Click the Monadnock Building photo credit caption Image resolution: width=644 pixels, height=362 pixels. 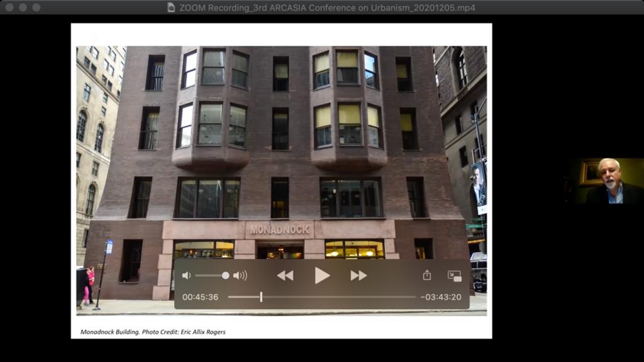coord(153,331)
